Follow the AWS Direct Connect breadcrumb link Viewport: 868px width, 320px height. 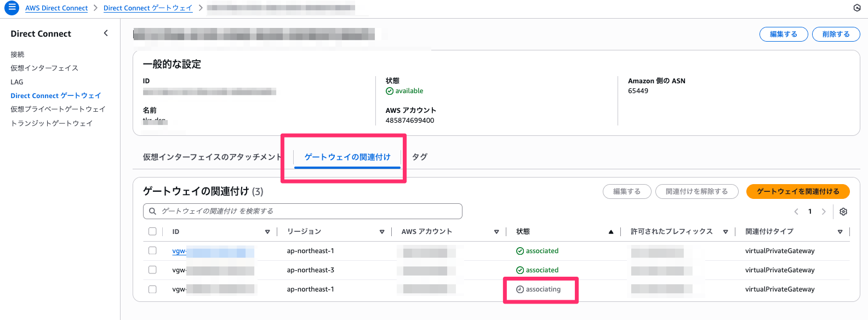[56, 8]
